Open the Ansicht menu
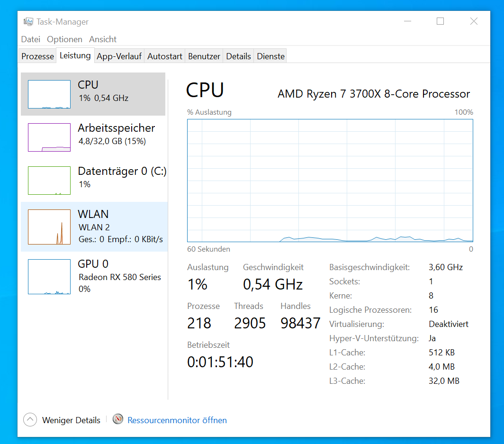Image resolution: width=504 pixels, height=444 pixels. pos(102,39)
